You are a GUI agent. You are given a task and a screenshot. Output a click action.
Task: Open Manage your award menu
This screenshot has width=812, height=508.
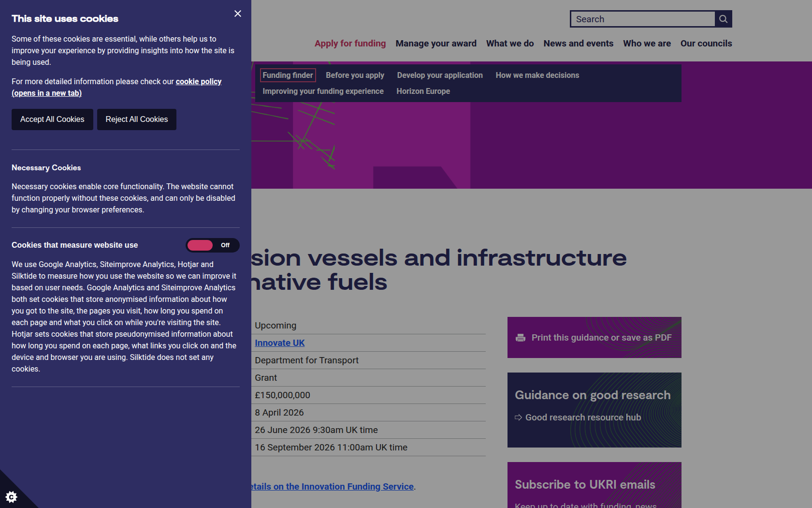point(435,44)
